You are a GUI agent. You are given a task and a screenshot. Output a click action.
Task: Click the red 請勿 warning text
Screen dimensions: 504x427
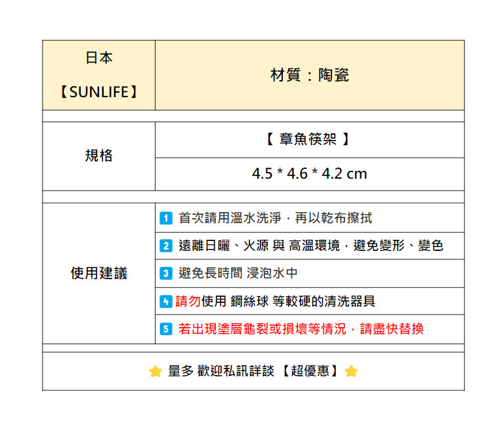pos(188,302)
